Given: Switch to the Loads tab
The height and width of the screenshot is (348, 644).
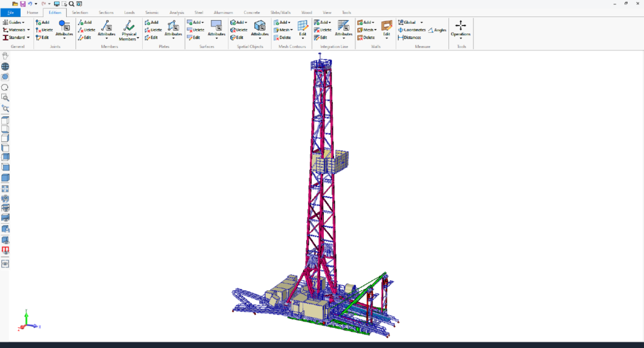Looking at the screenshot, I should tap(130, 13).
